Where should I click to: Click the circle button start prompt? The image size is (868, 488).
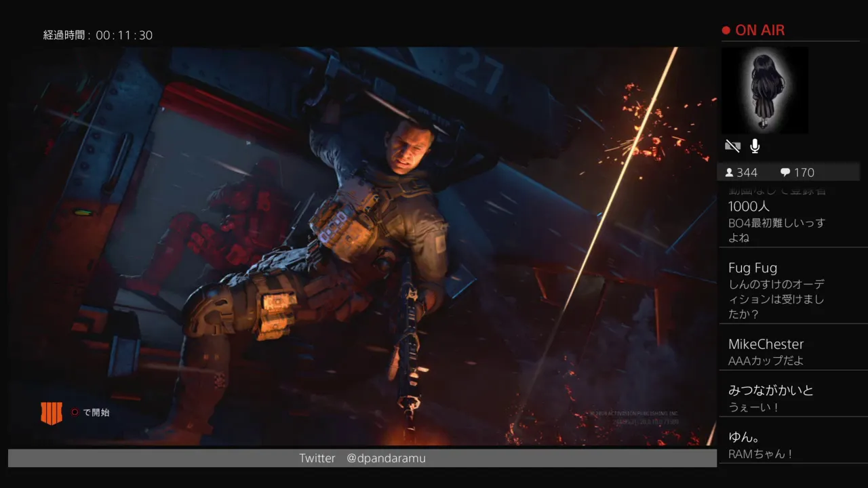click(x=90, y=413)
